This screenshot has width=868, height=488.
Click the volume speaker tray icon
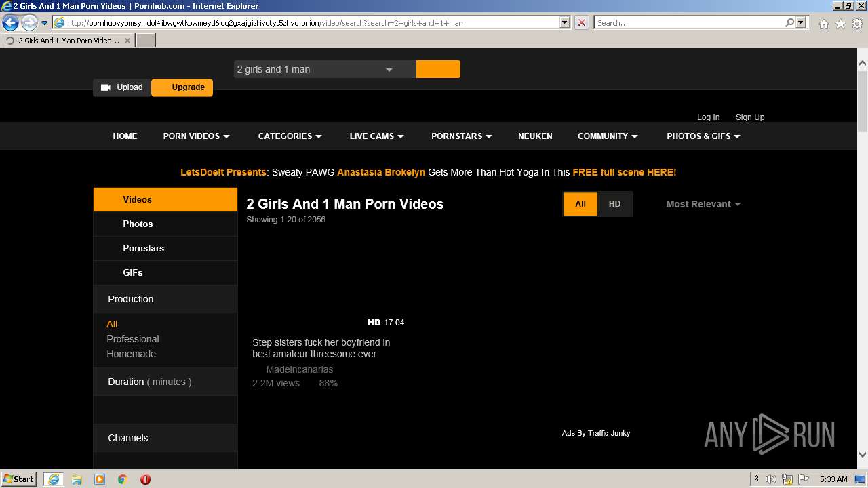771,479
